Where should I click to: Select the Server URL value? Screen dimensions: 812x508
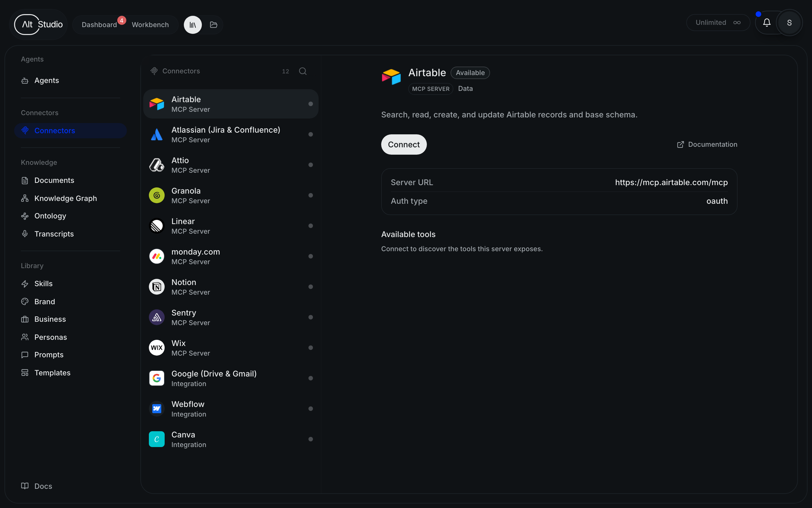coord(671,182)
